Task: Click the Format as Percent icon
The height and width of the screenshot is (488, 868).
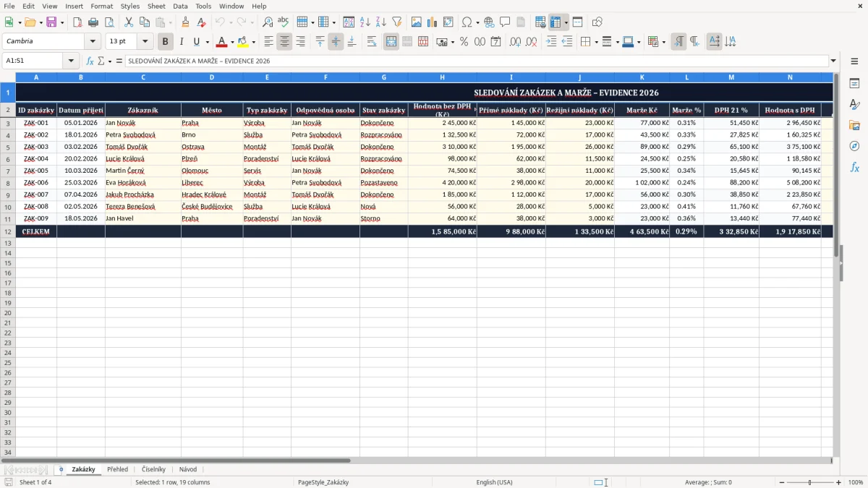Action: (464, 42)
